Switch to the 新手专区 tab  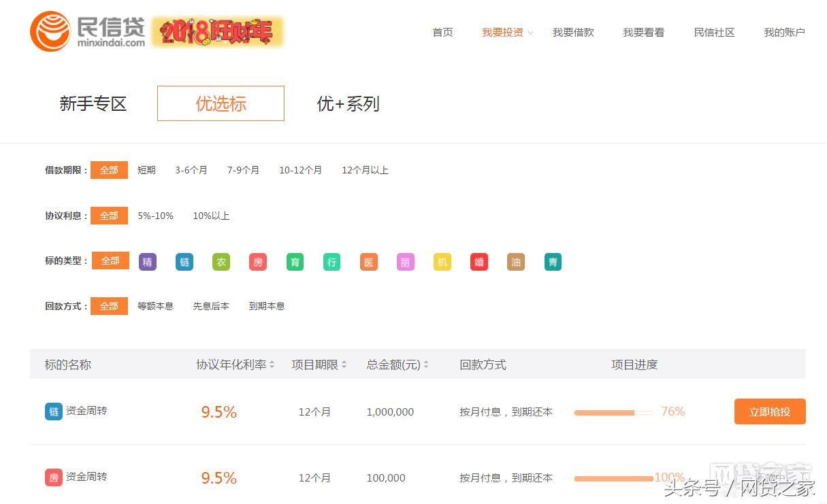[x=93, y=103]
